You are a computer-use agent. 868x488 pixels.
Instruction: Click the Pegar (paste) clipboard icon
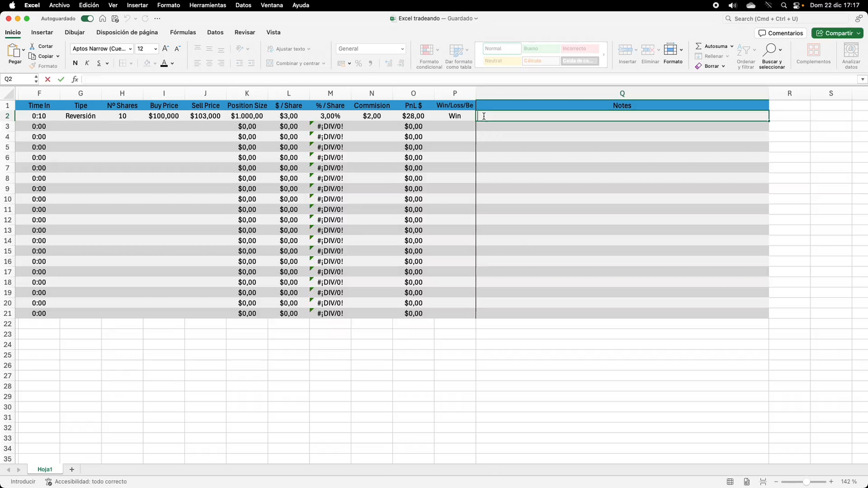pyautogui.click(x=13, y=52)
